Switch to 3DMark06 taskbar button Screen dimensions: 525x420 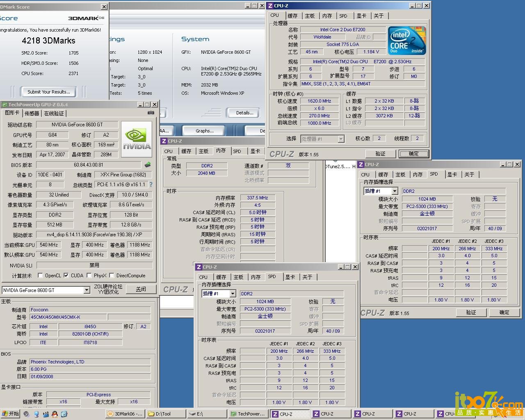[125, 414]
